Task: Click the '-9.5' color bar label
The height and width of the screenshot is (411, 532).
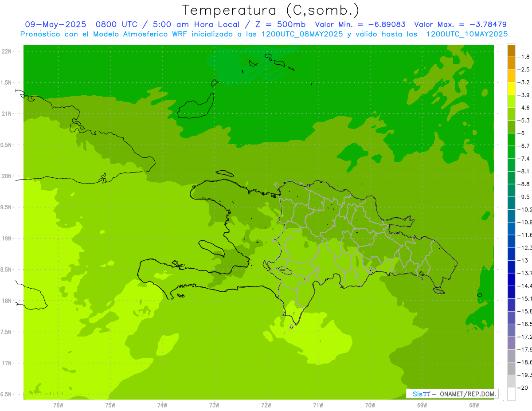Action: coord(524,197)
